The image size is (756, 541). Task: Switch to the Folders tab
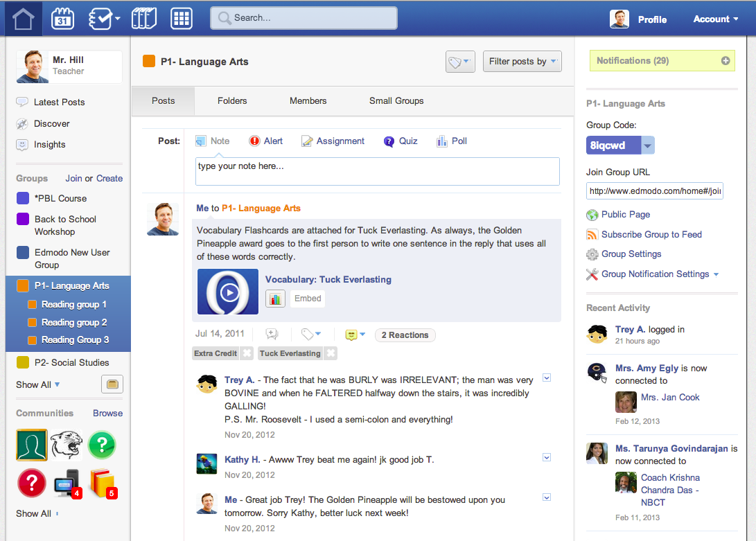[x=232, y=101]
